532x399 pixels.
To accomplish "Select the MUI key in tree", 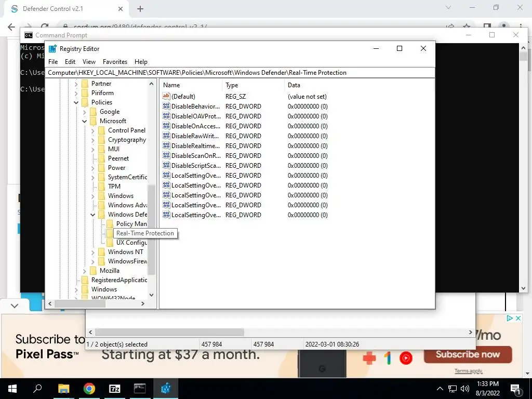I will pos(114,149).
